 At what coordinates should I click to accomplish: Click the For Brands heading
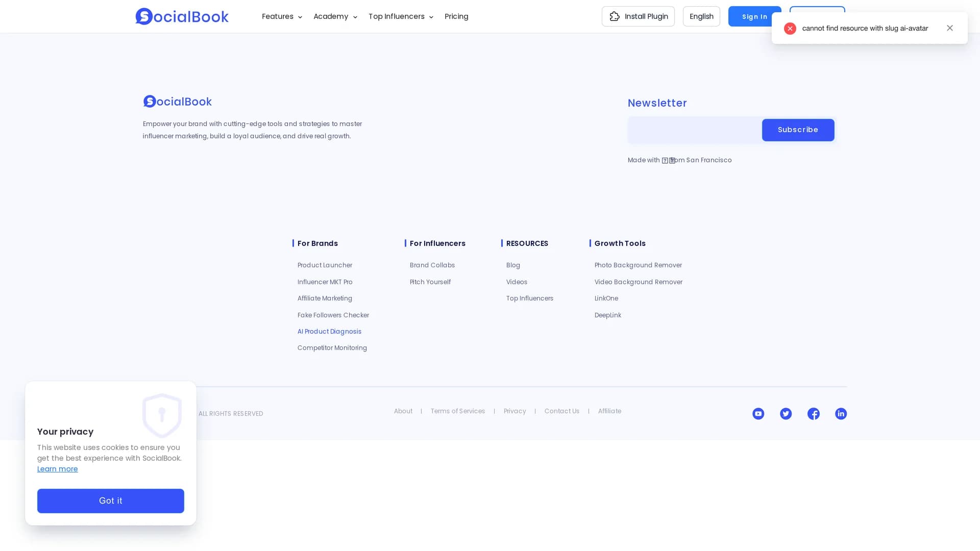click(x=317, y=243)
